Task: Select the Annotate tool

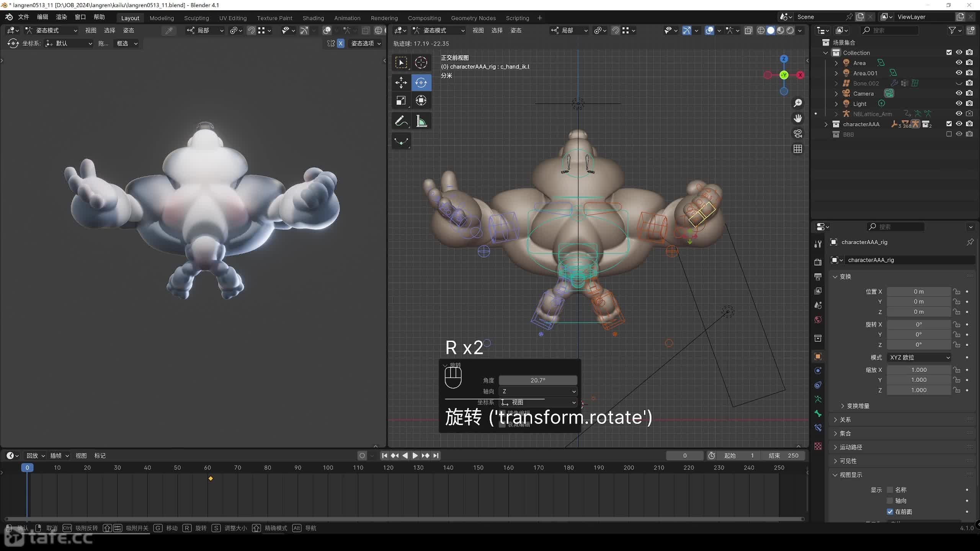Action: point(401,121)
